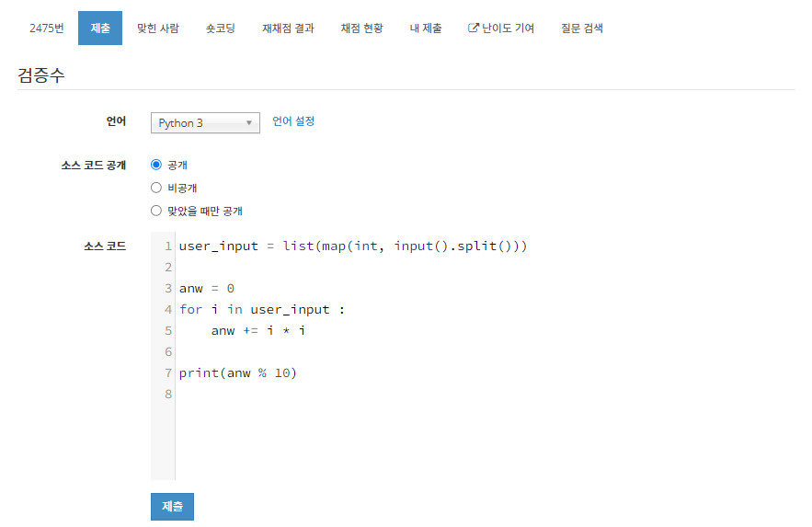
Task: Open the 숏코딩 tab
Action: [221, 28]
